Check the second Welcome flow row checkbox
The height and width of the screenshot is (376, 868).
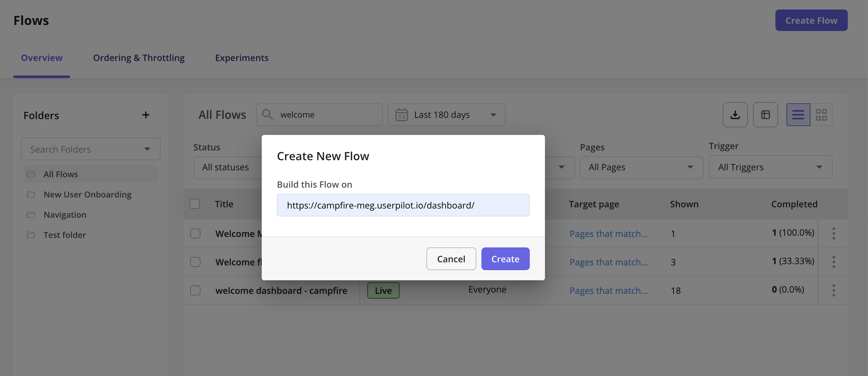pyautogui.click(x=195, y=262)
